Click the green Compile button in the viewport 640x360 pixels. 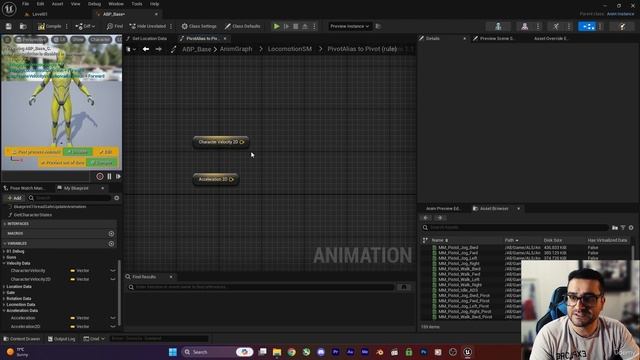[102, 162]
